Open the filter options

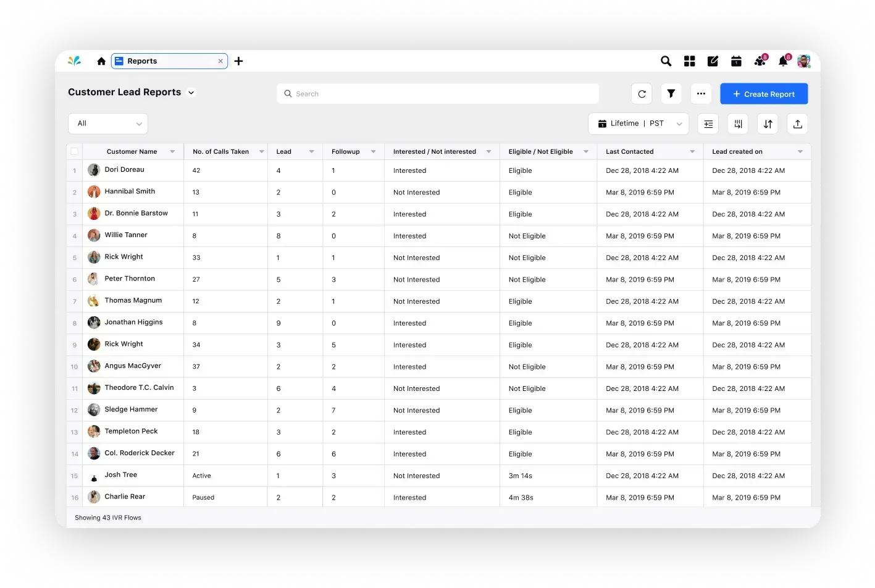point(671,93)
